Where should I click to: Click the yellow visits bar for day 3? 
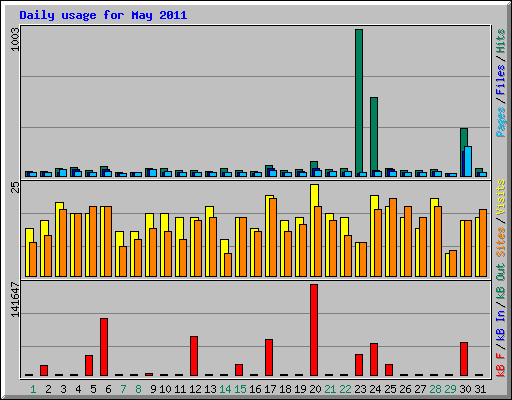tap(58, 239)
